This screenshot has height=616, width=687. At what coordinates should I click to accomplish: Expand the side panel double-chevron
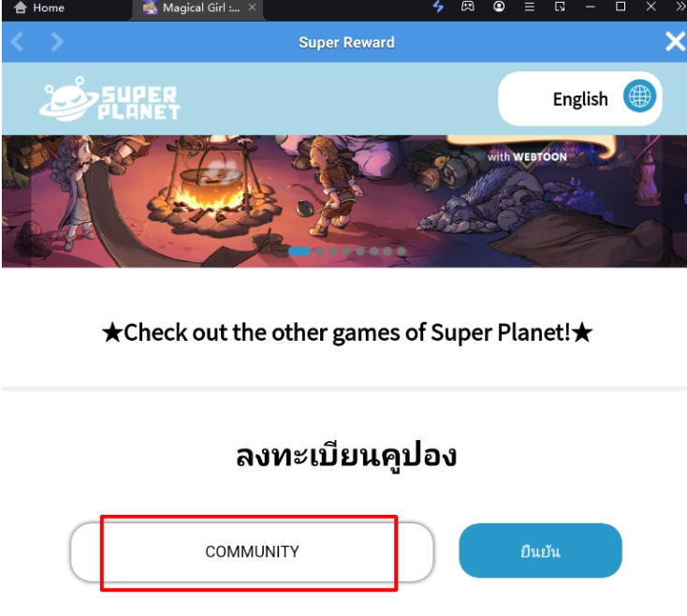[680, 7]
